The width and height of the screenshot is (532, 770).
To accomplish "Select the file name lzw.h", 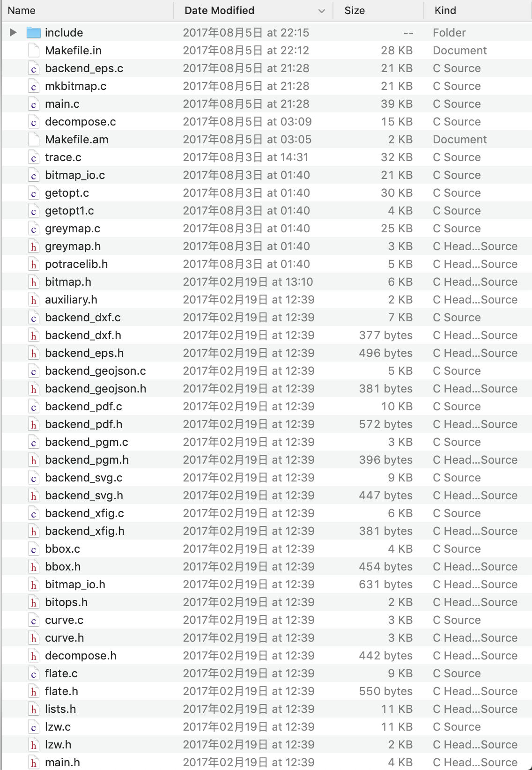I will click(58, 745).
